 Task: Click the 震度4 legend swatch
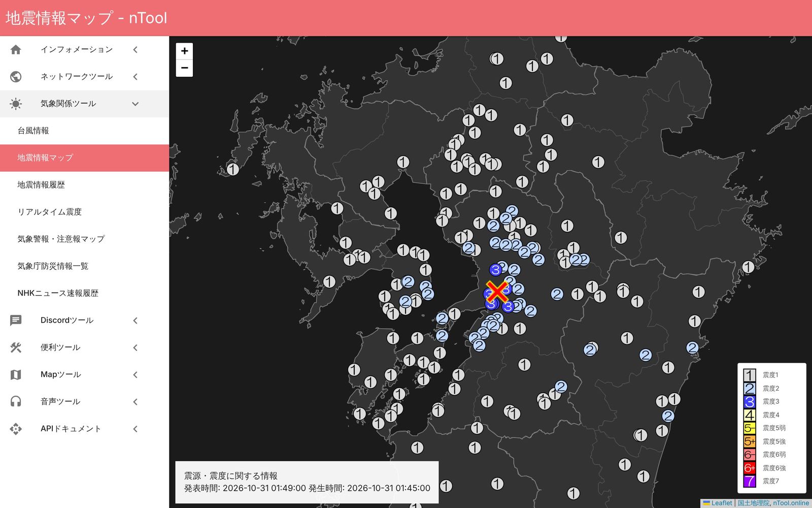(750, 415)
